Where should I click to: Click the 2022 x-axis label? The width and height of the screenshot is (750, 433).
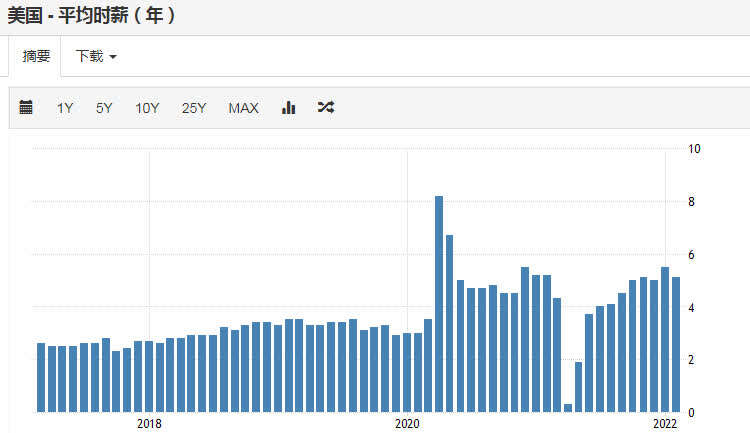click(x=665, y=424)
